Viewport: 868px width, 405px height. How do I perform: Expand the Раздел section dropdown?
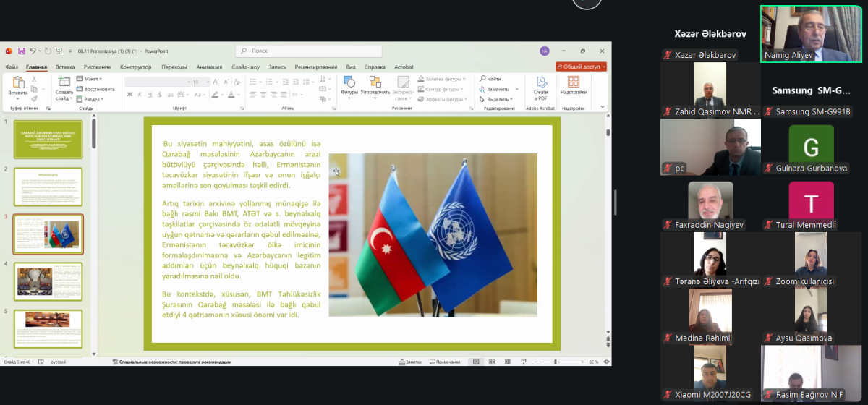point(93,99)
